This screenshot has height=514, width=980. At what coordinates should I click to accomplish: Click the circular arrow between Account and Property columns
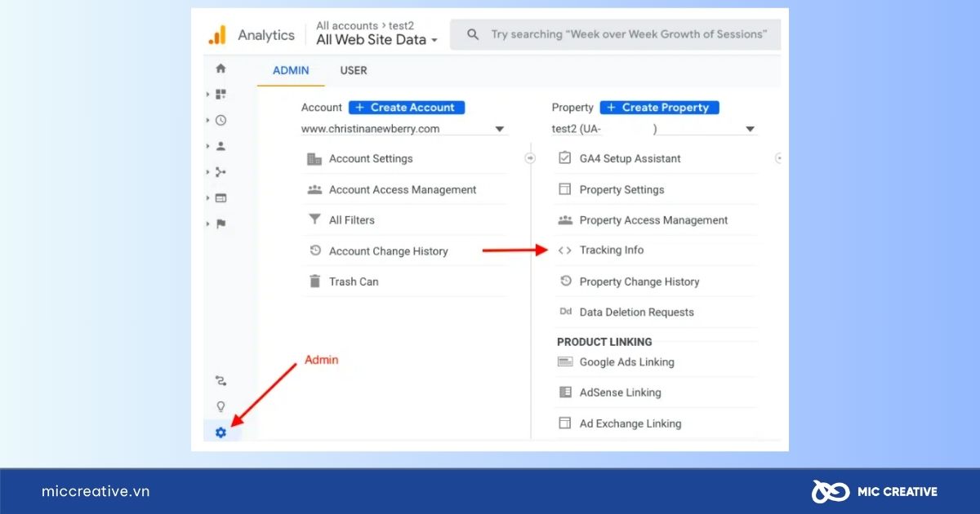point(530,158)
